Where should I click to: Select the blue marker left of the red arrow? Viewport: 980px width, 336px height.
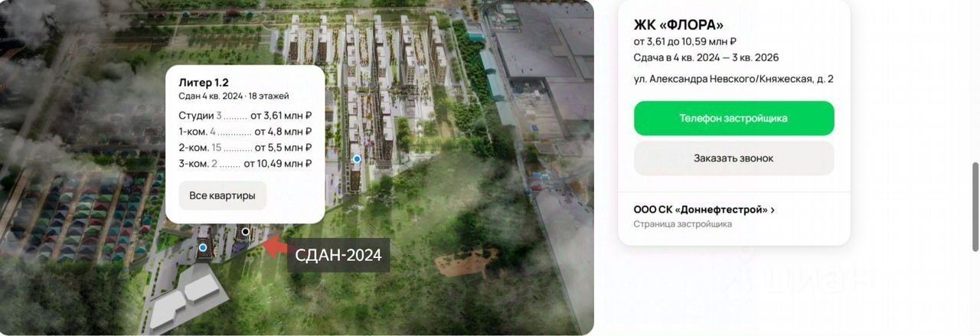(x=203, y=248)
